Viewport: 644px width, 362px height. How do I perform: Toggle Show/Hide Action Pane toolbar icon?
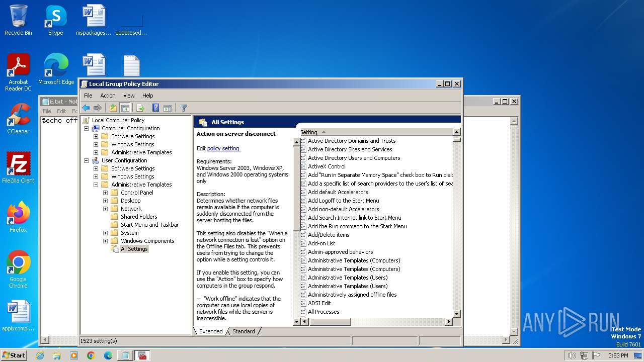coord(168,108)
